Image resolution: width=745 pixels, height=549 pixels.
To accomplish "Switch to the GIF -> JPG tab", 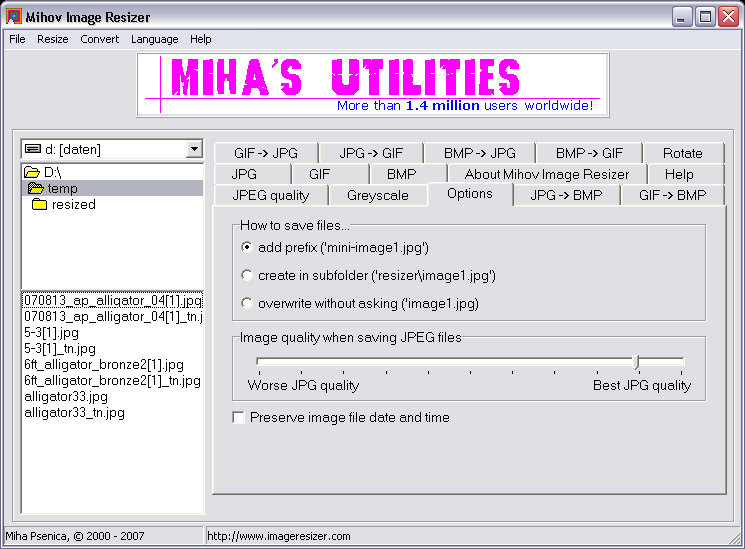I will tap(266, 153).
